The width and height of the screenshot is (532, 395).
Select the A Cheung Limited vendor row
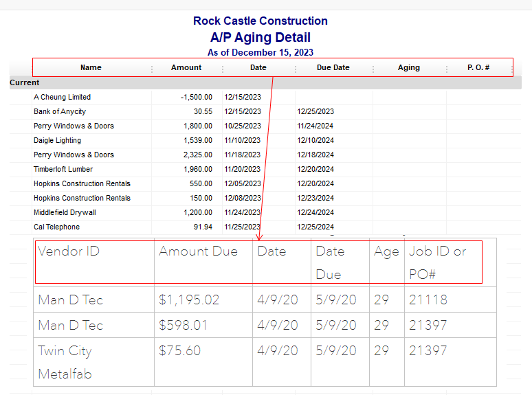click(x=62, y=97)
